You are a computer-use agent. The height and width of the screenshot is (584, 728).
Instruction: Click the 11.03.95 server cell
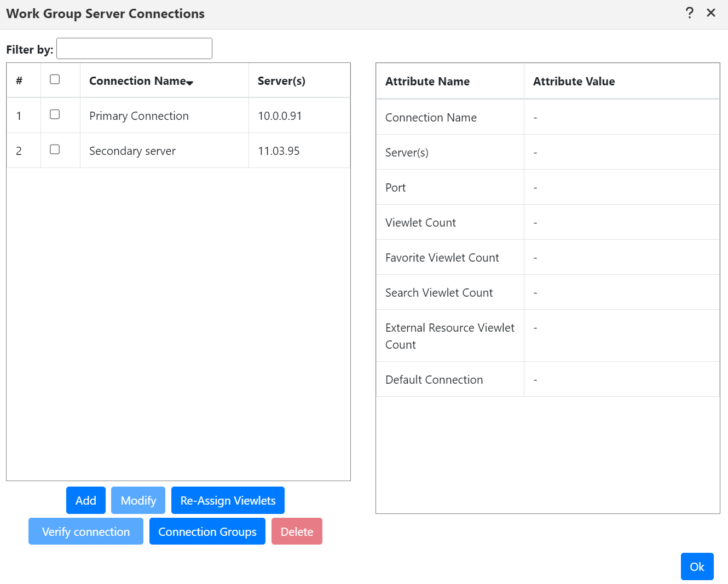coord(299,151)
